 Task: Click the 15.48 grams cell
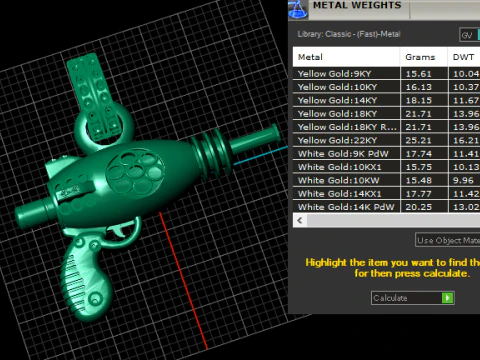tap(424, 180)
